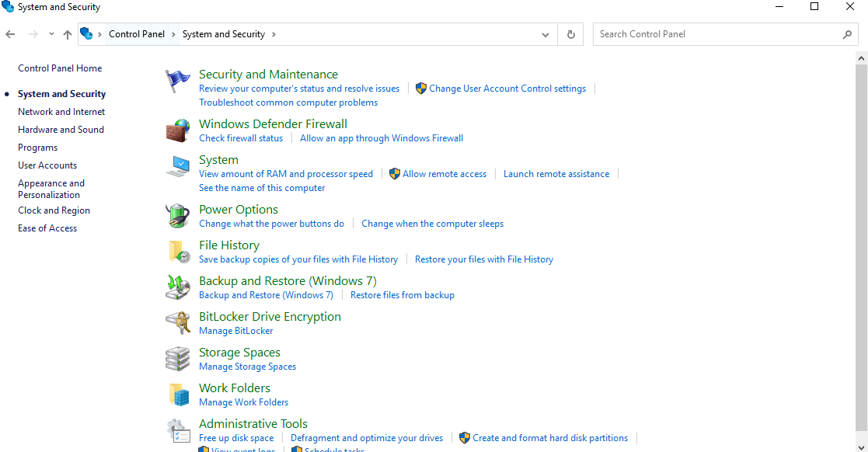Click the magnifier icon in search box
Screen dimensions: 868x452
point(847,34)
